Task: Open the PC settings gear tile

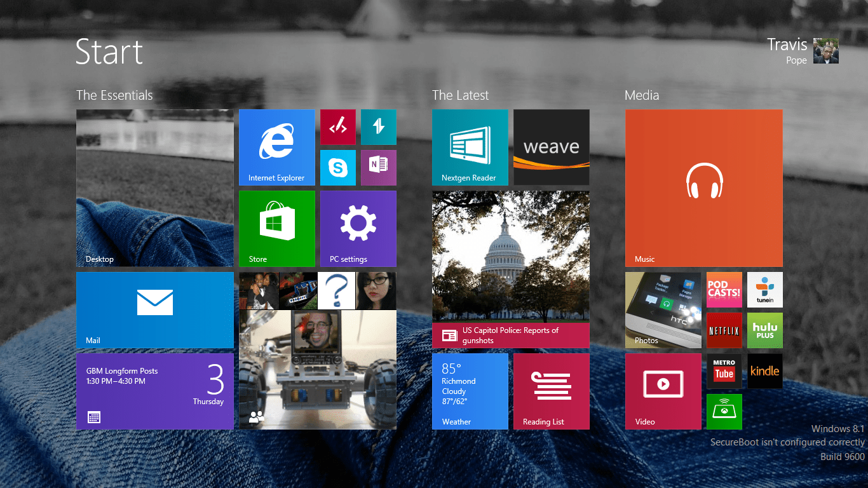Action: click(x=358, y=229)
